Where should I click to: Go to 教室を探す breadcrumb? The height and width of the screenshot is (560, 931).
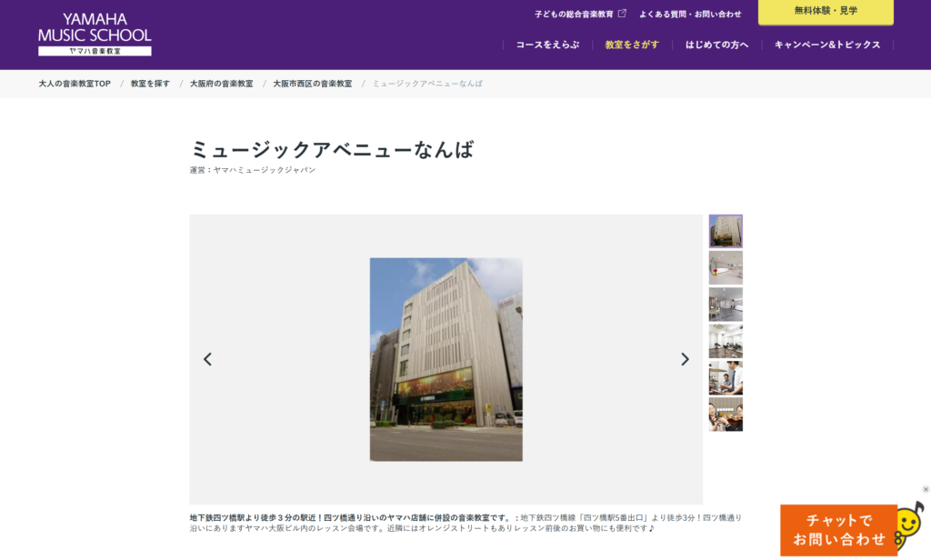[x=150, y=84]
